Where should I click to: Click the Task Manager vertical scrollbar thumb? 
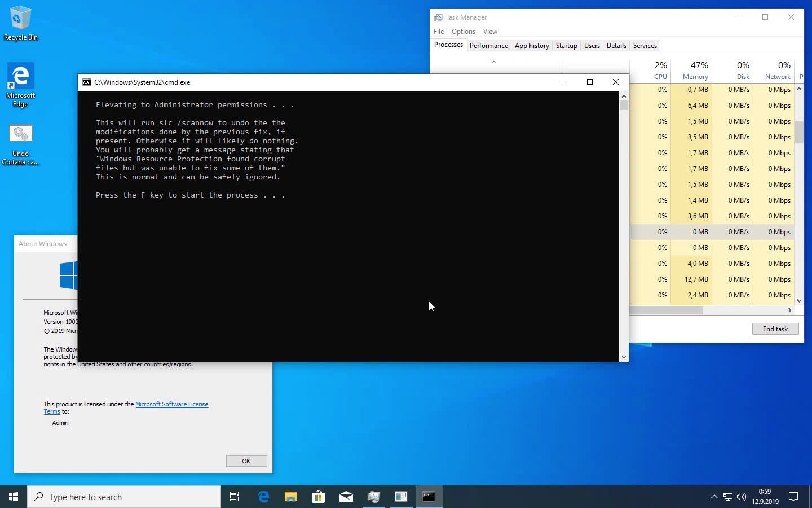pos(799,131)
